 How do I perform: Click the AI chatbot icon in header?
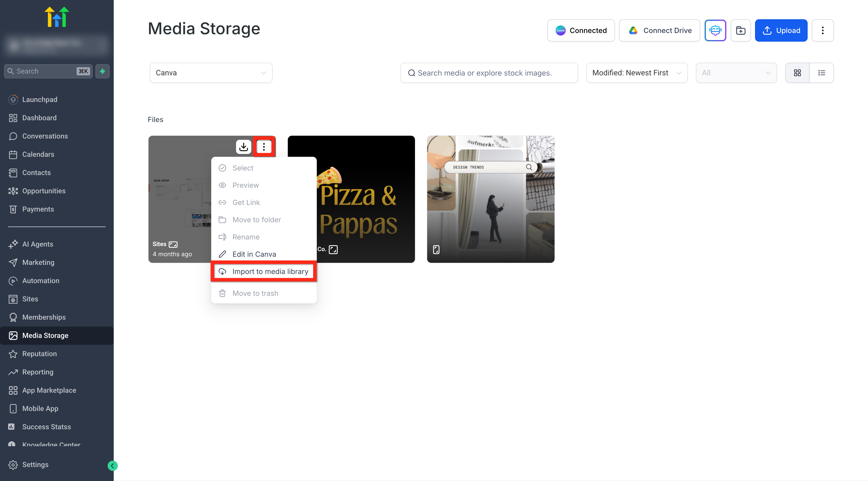tap(715, 30)
